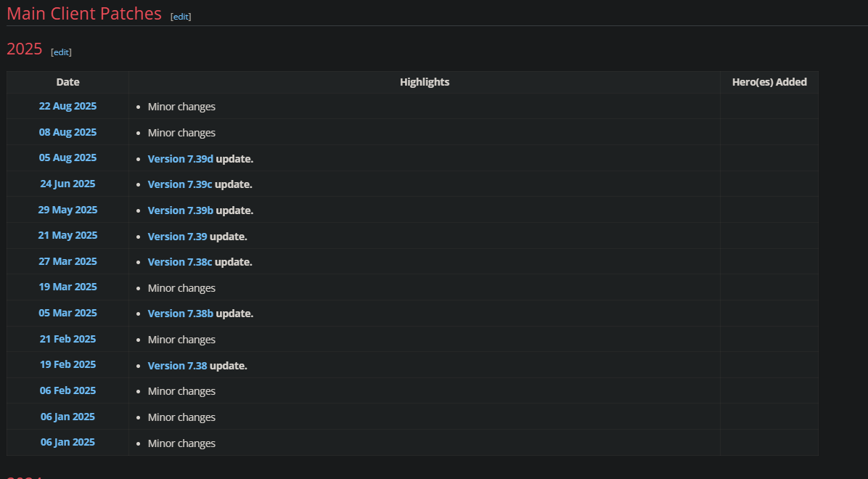Open the 22 Aug 2025 patch date link
868x479 pixels.
(67, 106)
